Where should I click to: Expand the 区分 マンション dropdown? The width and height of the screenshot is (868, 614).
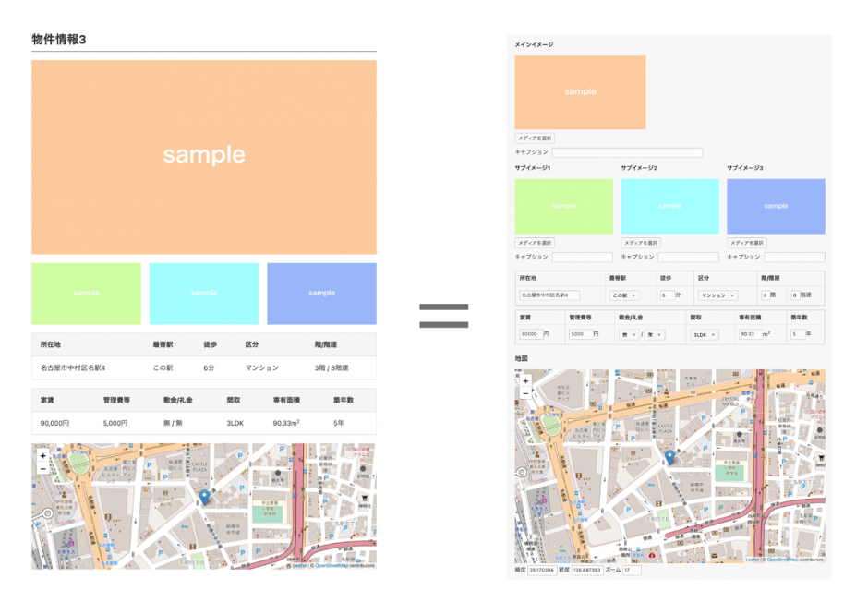(717, 295)
